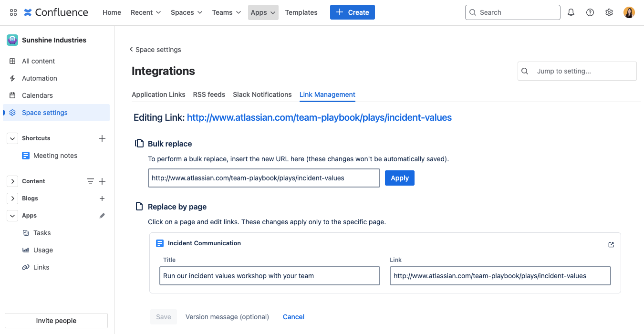Click the notifications bell icon

coord(571,12)
